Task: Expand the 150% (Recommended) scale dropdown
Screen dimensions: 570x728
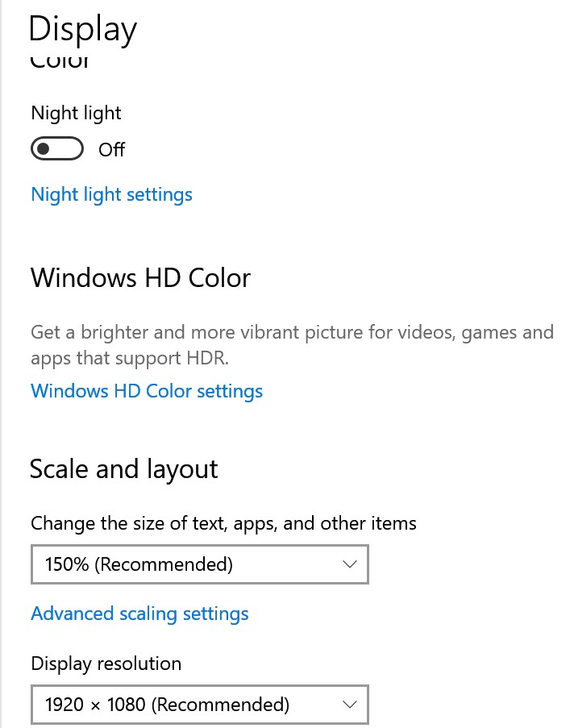Action: (x=200, y=564)
